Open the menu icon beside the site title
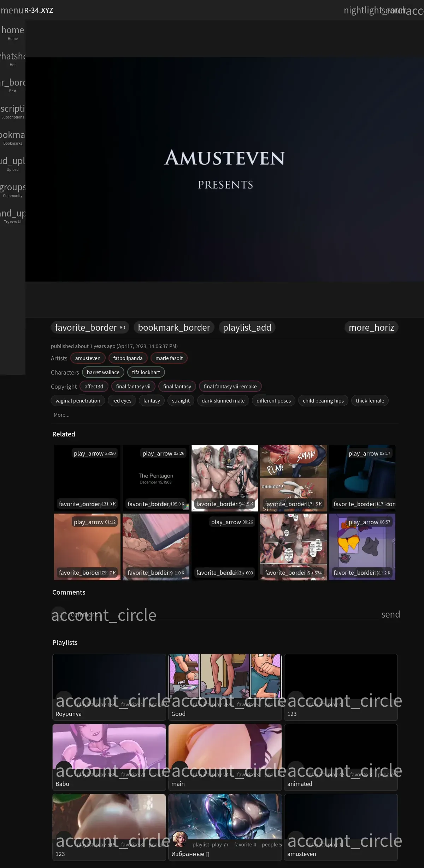This screenshot has width=424, height=868. [11, 10]
